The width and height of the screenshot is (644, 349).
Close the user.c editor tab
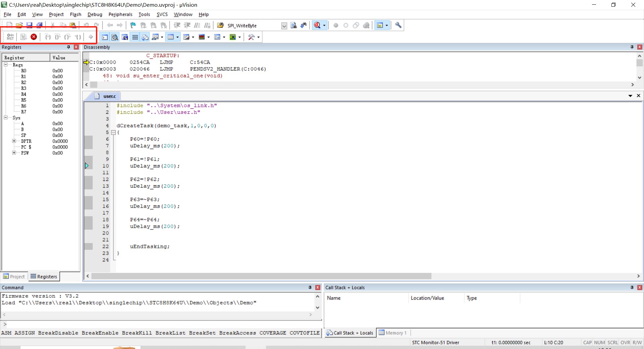click(x=639, y=96)
